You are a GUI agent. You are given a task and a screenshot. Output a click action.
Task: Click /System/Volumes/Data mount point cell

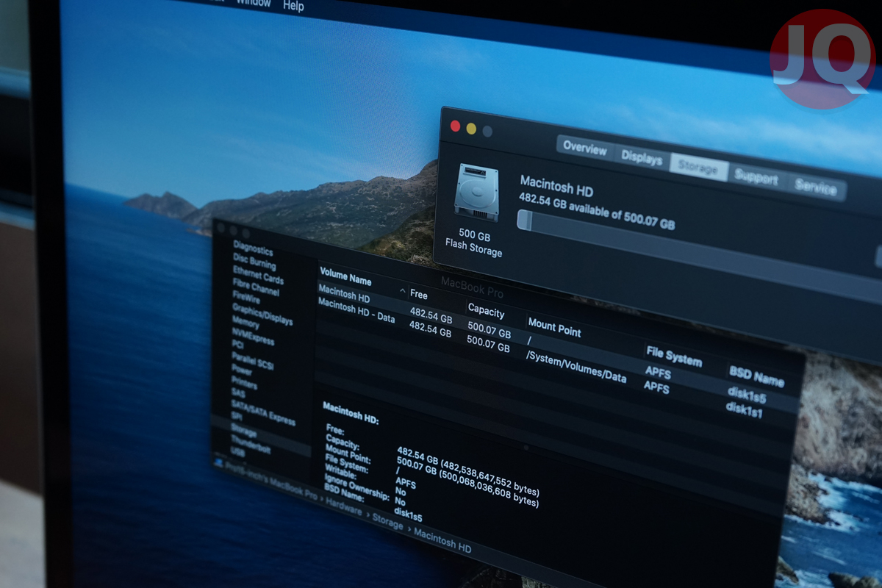576,365
